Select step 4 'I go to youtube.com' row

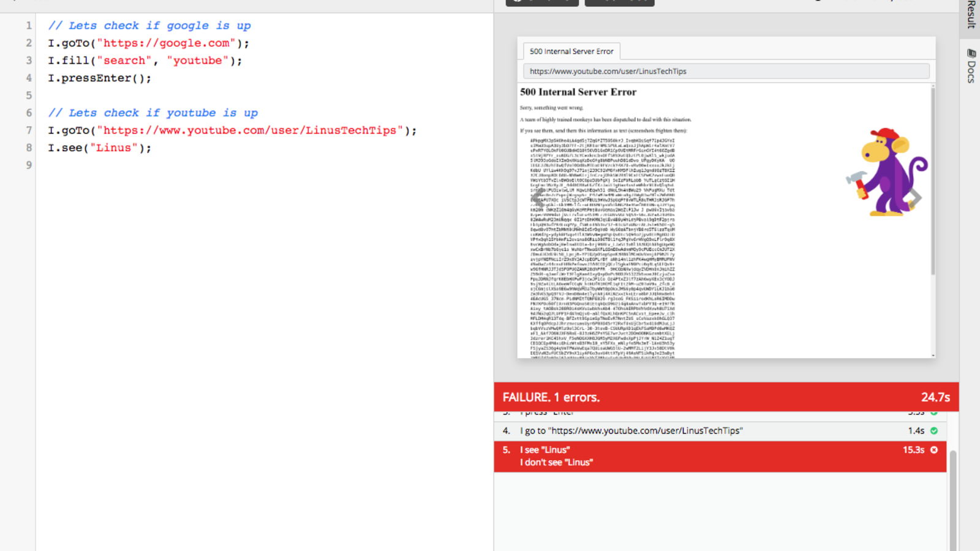point(720,431)
